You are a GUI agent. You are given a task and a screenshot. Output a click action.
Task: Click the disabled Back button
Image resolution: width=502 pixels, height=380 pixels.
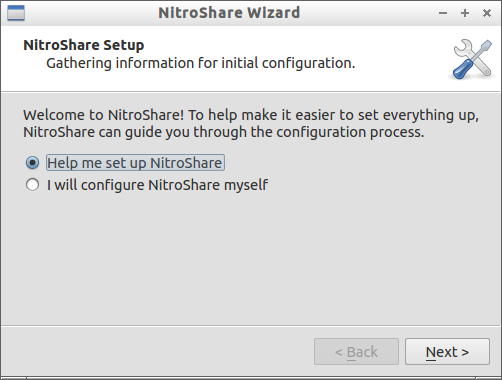[356, 352]
